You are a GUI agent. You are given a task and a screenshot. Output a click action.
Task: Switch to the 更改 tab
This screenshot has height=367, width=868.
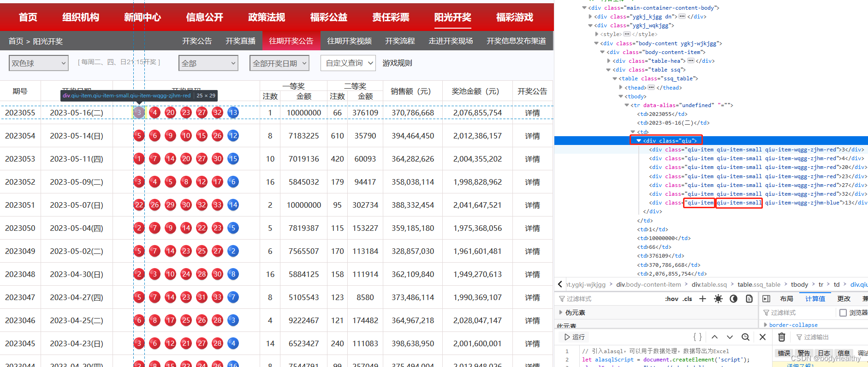(844, 299)
